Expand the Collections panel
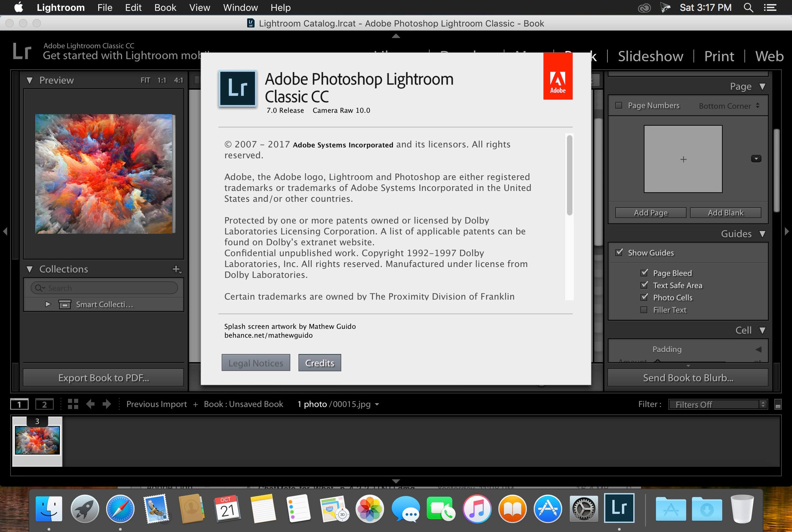792x532 pixels. click(x=30, y=268)
